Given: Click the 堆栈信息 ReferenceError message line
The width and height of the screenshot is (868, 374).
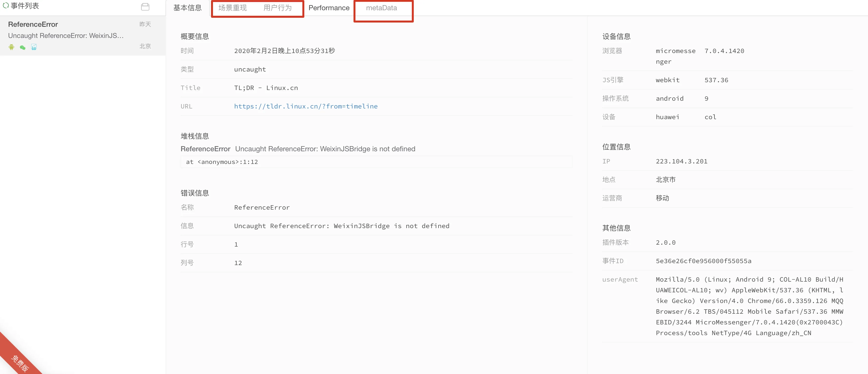Looking at the screenshot, I should pyautogui.click(x=298, y=149).
